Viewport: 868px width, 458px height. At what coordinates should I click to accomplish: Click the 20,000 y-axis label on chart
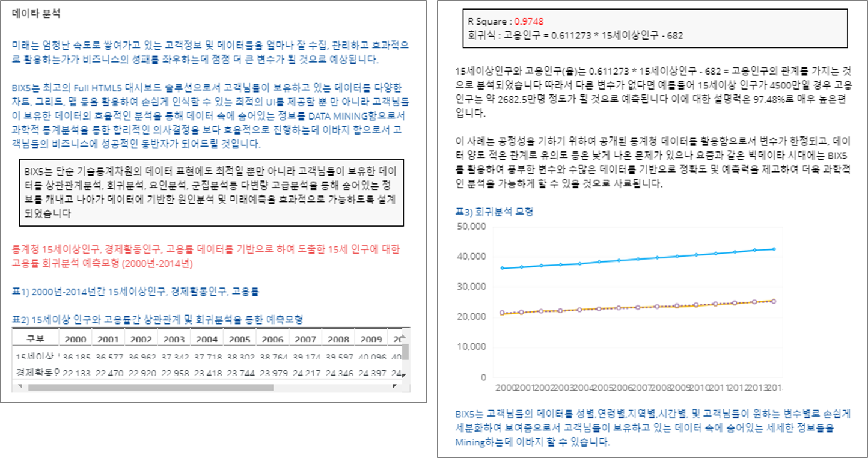point(472,317)
